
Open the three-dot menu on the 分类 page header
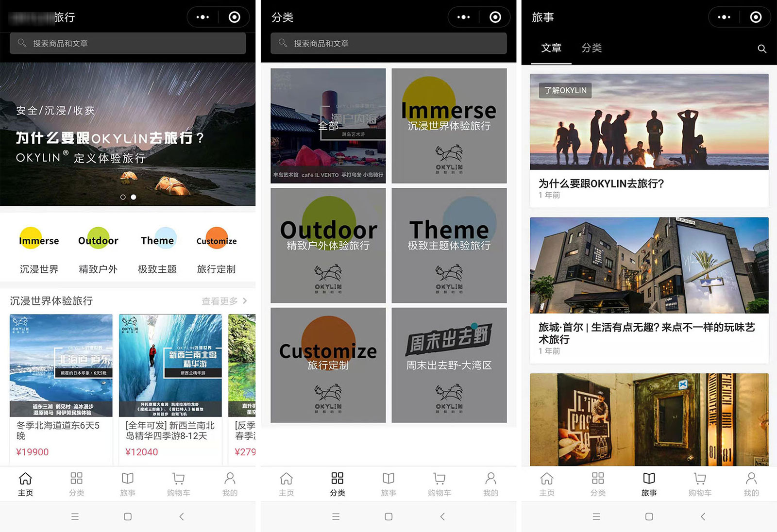pos(463,17)
